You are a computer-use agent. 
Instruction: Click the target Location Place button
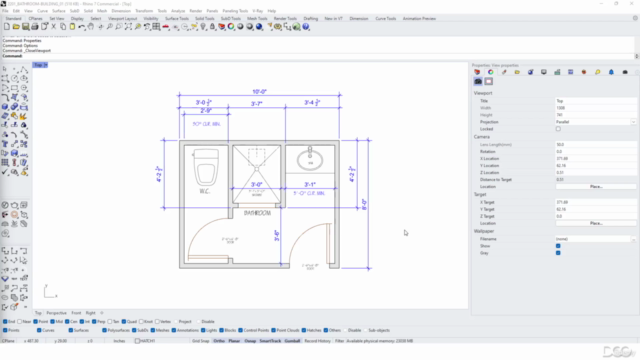(x=596, y=223)
